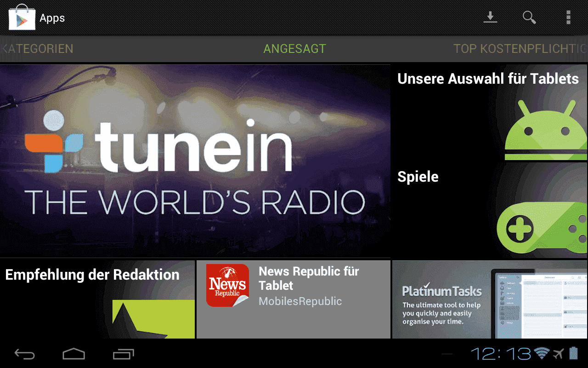The height and width of the screenshot is (368, 588).
Task: Open Unsere Auswahl für Tablets tile
Action: (x=489, y=113)
